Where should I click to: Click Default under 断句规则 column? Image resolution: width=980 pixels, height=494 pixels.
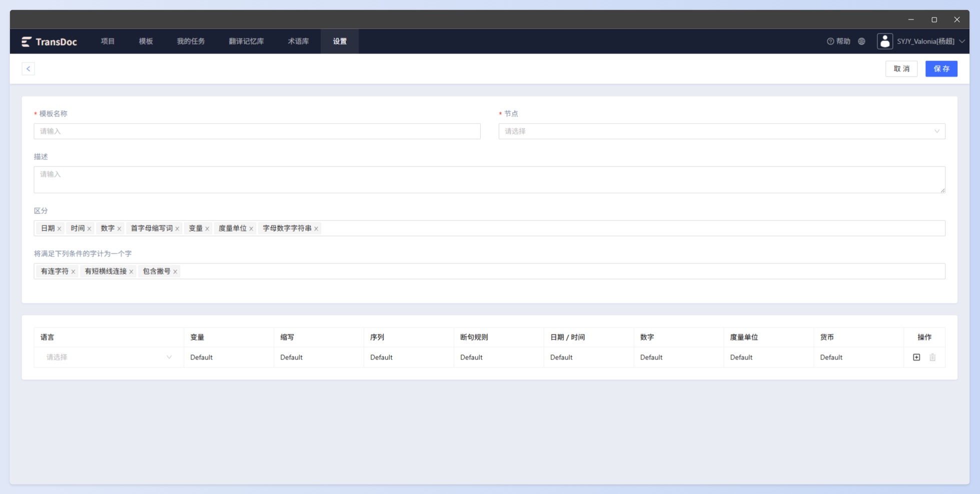(471, 357)
